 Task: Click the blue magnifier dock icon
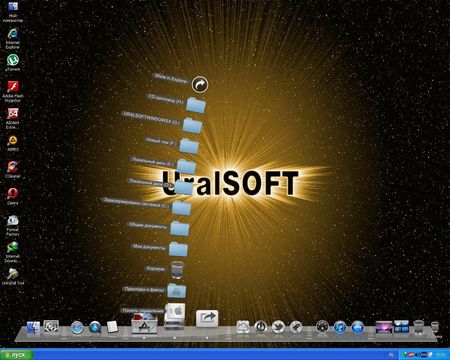95,328
